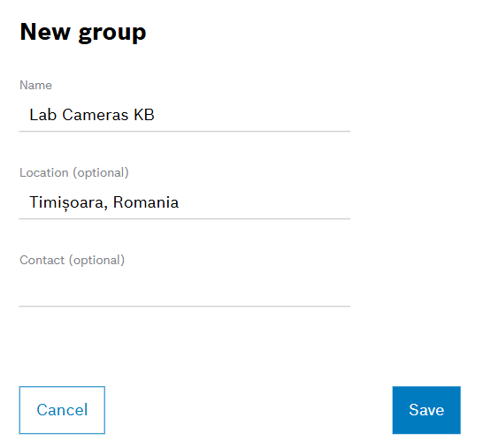This screenshot has height=448, width=483.
Task: Place cursor after "Romania" in Location
Action: click(x=180, y=202)
